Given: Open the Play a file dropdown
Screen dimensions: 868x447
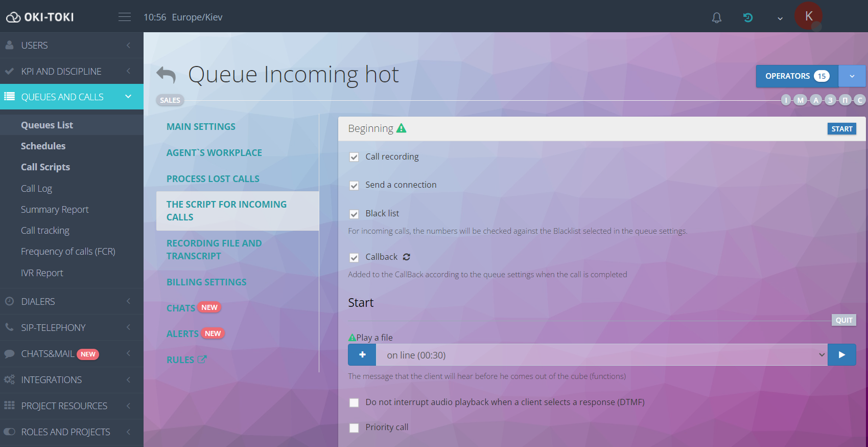Looking at the screenshot, I should pyautogui.click(x=601, y=355).
